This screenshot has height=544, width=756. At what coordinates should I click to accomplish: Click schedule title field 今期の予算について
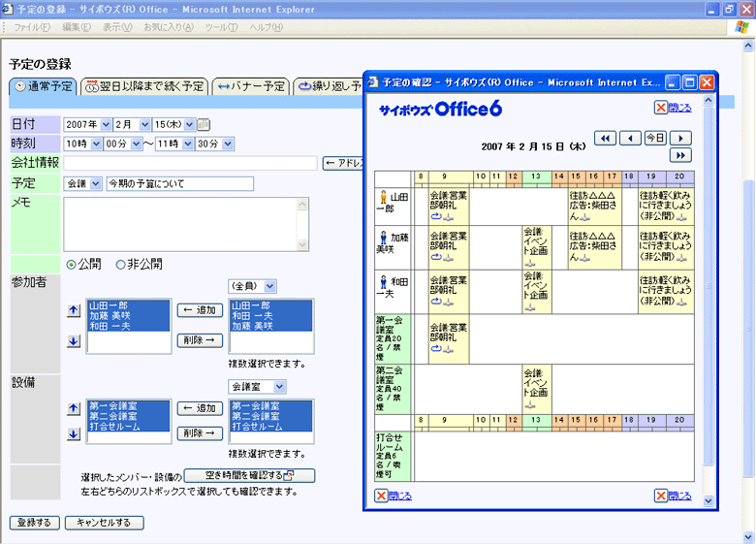point(180,183)
